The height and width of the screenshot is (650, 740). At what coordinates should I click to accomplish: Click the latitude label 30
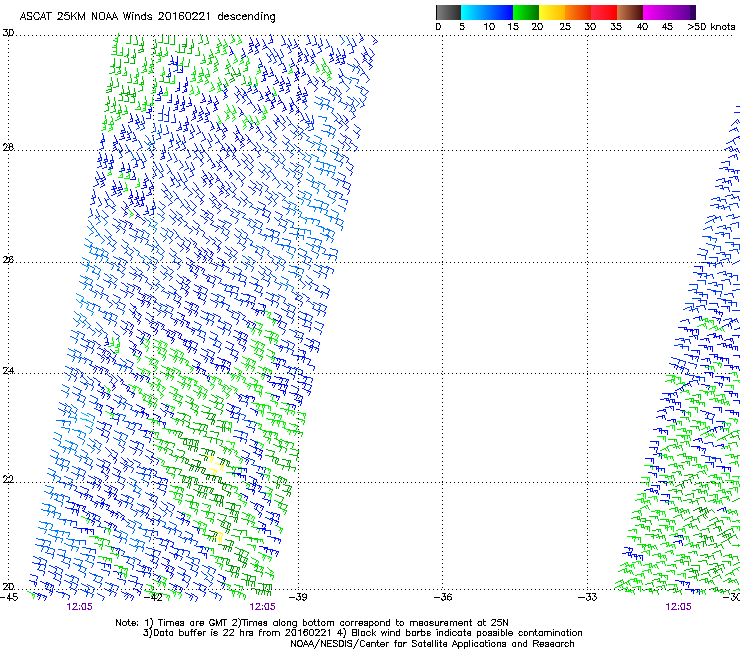[x=8, y=33]
